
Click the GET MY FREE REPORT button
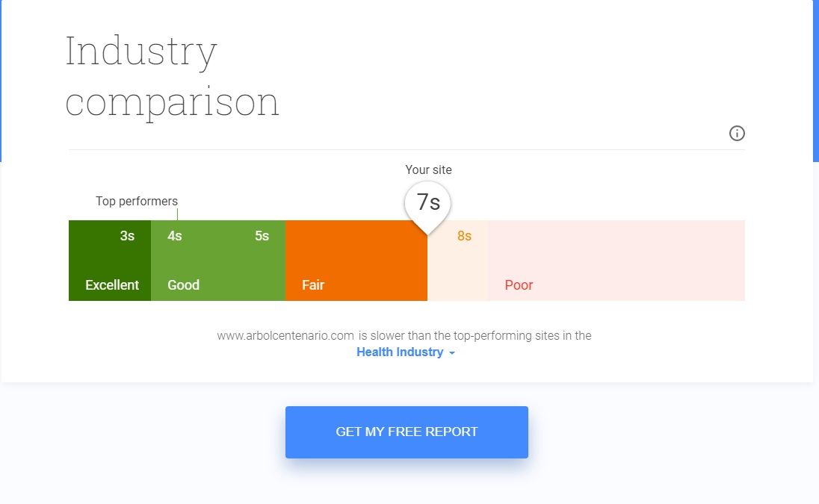point(407,432)
